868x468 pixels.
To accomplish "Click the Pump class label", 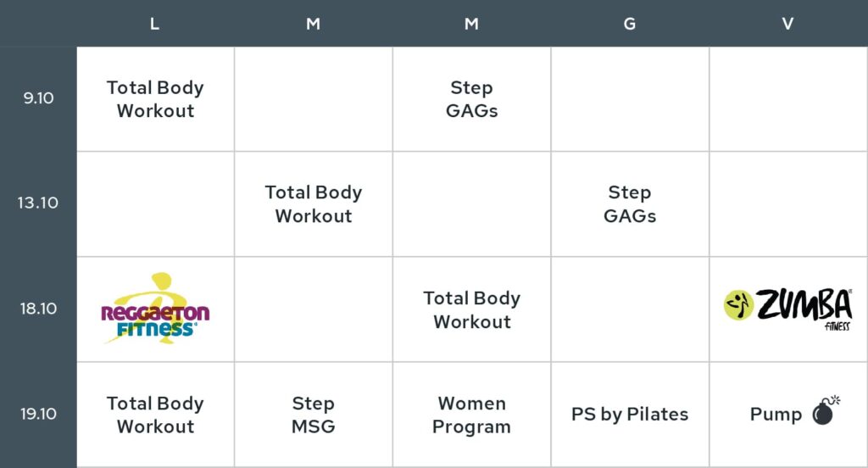I will coord(776,415).
